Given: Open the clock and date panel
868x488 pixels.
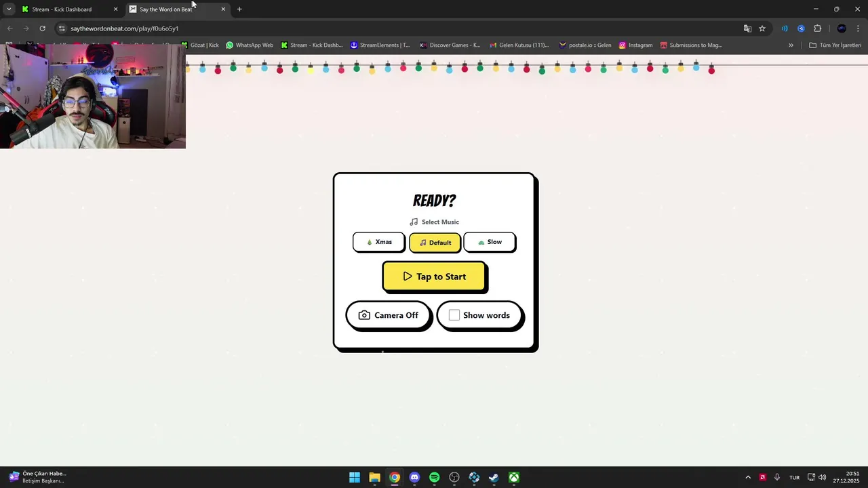Looking at the screenshot, I should coord(847,477).
